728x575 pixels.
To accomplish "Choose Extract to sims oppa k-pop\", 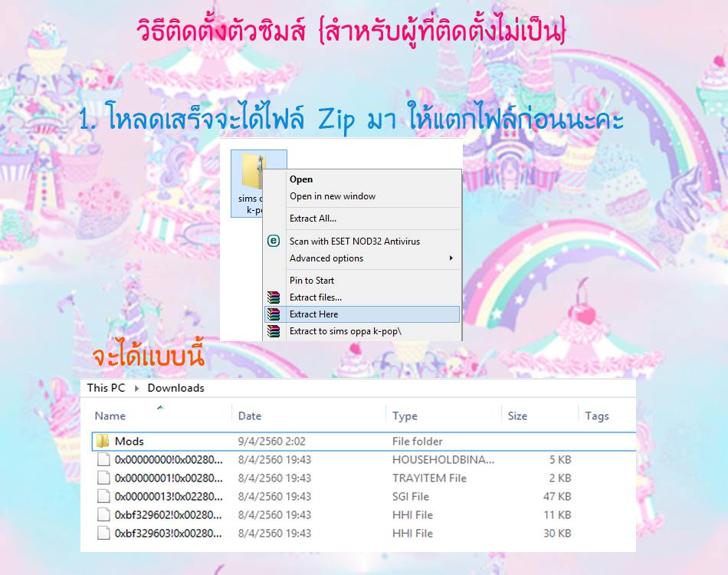I will 346,331.
